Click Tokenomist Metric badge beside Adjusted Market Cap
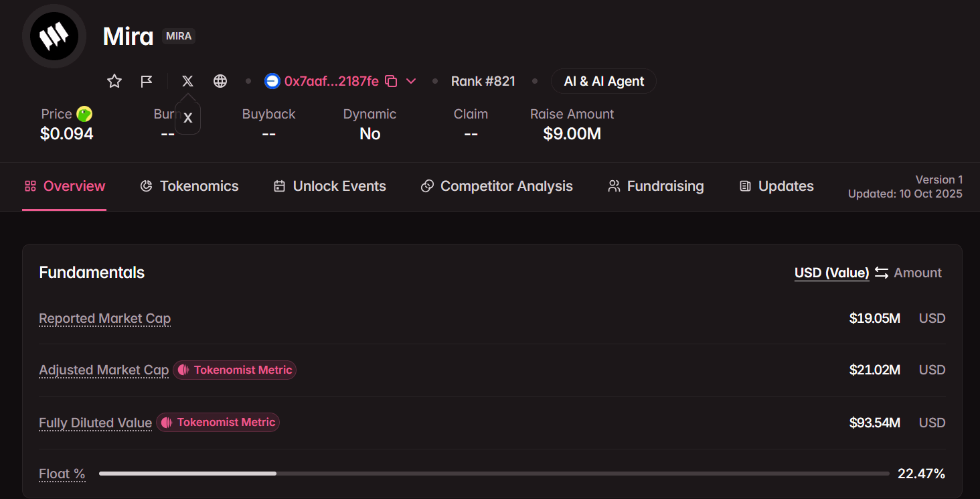The height and width of the screenshot is (499, 980). [x=234, y=370]
